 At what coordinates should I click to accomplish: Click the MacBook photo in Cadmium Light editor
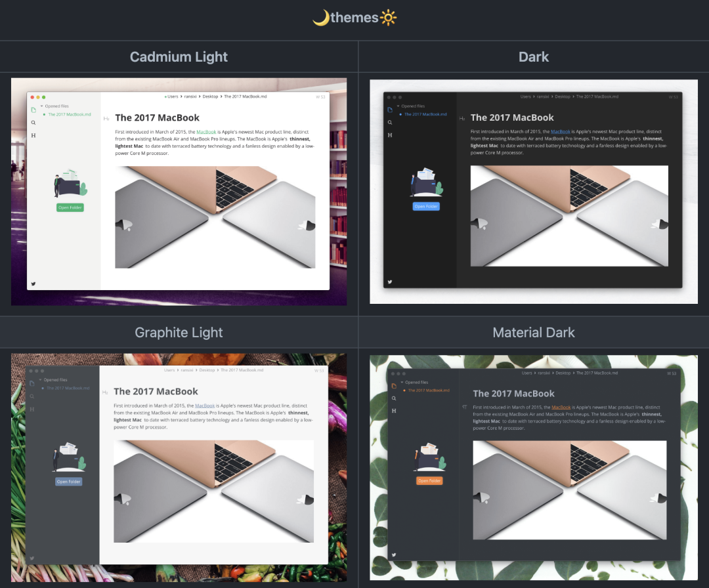(215, 217)
